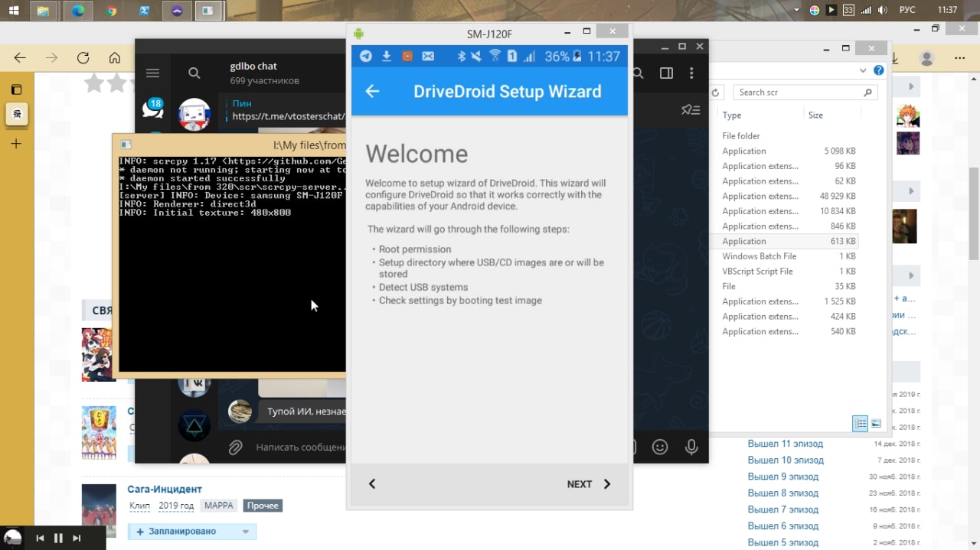
Task: Open Вышел 11 эпизод link
Action: 786,444
